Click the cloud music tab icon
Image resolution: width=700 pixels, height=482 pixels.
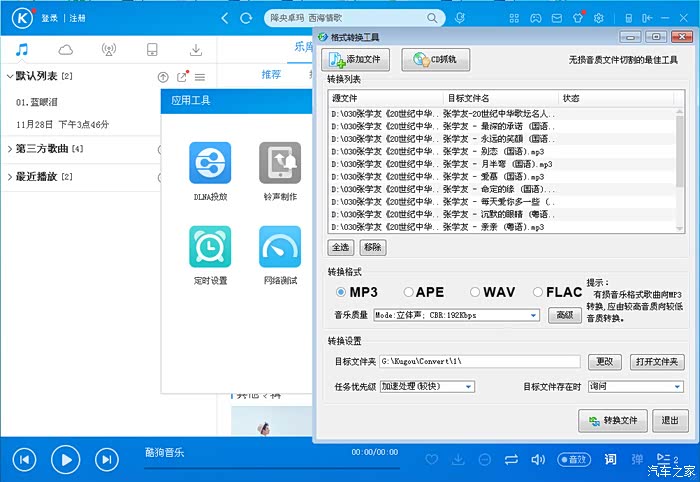(x=66, y=49)
